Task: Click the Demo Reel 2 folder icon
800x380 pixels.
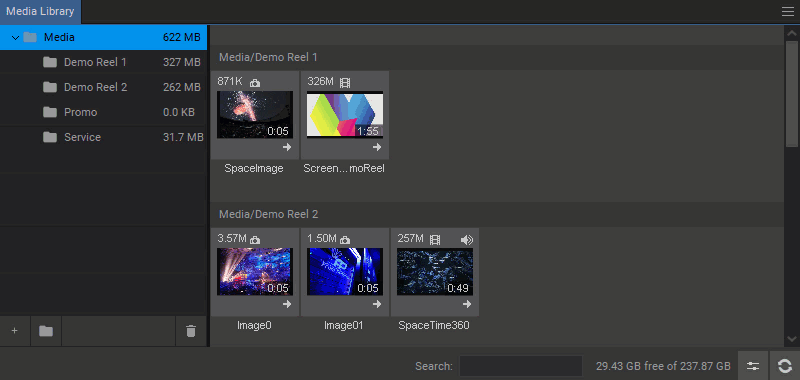Action: coord(50,87)
